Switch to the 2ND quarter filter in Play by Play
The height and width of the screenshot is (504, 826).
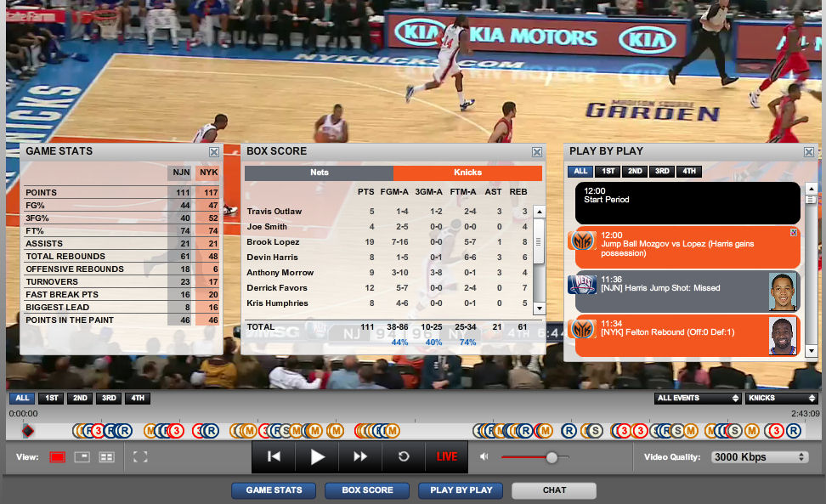(633, 171)
